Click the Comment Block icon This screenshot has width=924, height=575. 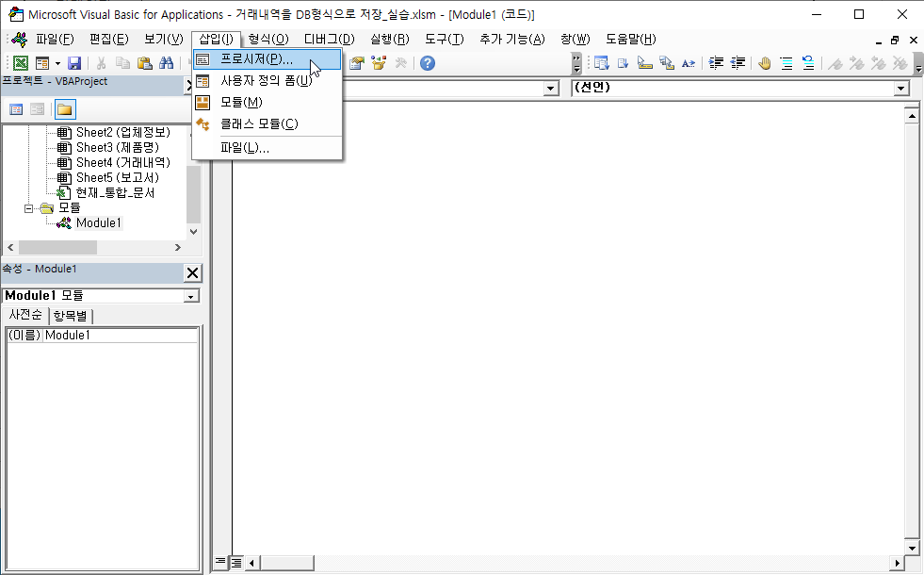[786, 63]
